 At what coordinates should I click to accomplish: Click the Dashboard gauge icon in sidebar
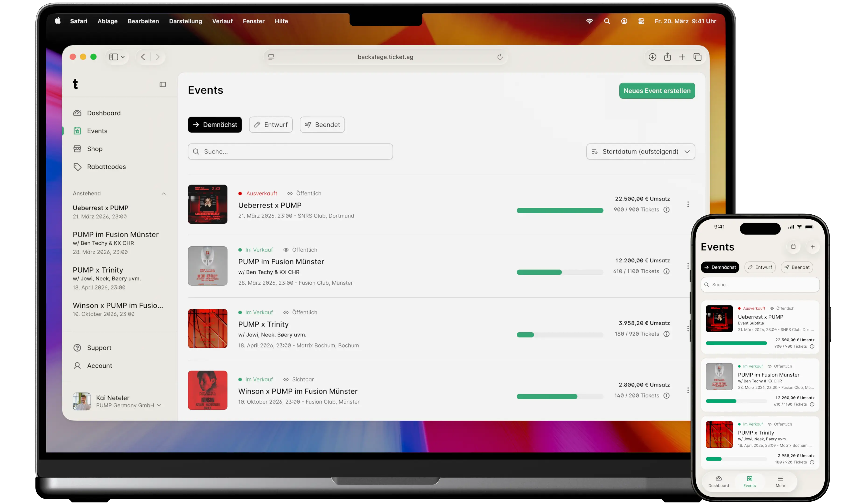click(x=77, y=113)
